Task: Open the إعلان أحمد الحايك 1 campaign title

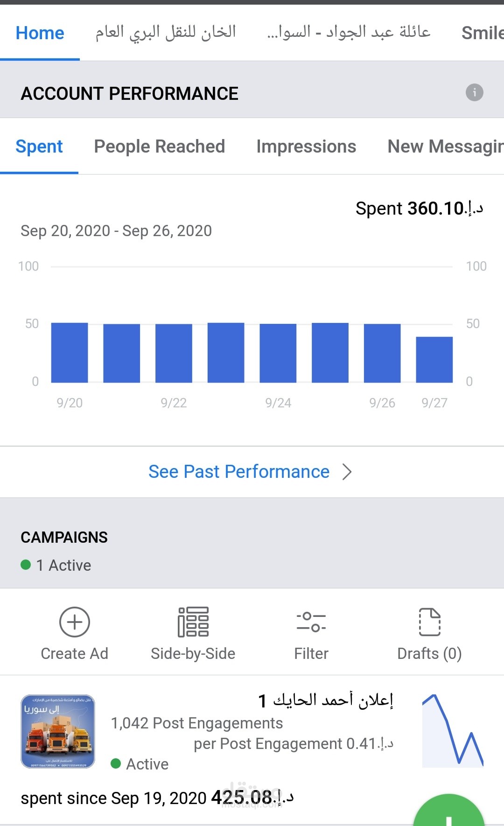Action: 326,700
